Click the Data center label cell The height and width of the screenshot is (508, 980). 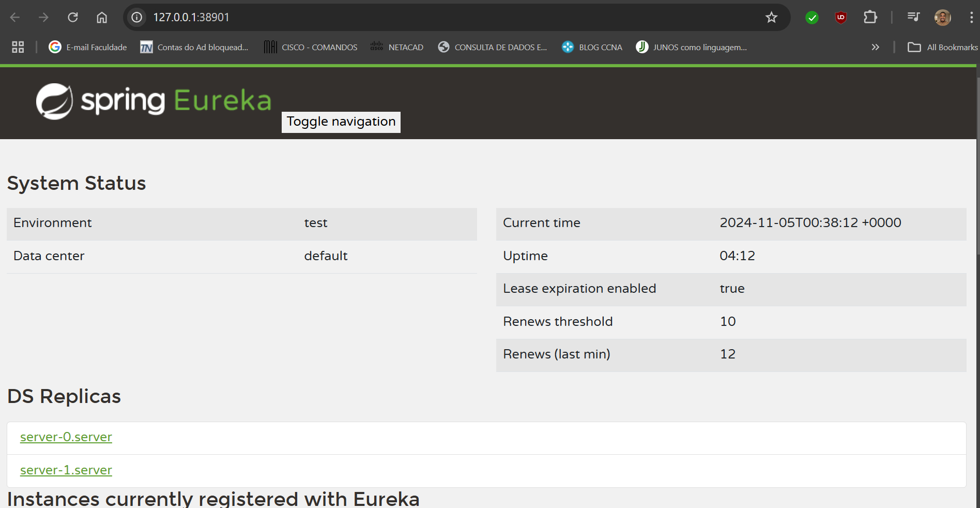tap(49, 256)
